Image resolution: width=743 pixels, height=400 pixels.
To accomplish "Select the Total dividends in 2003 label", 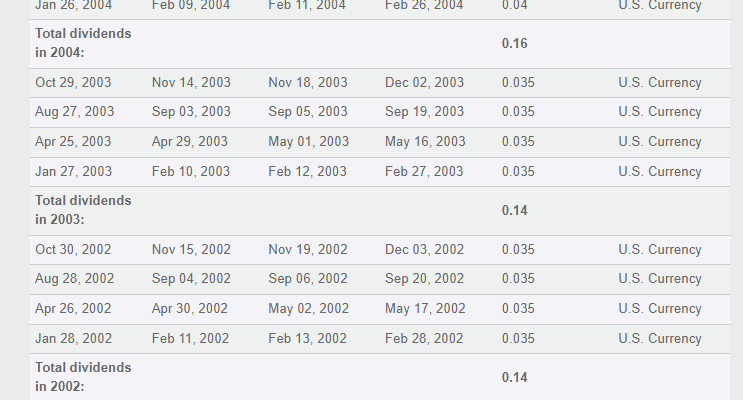I will pos(83,210).
